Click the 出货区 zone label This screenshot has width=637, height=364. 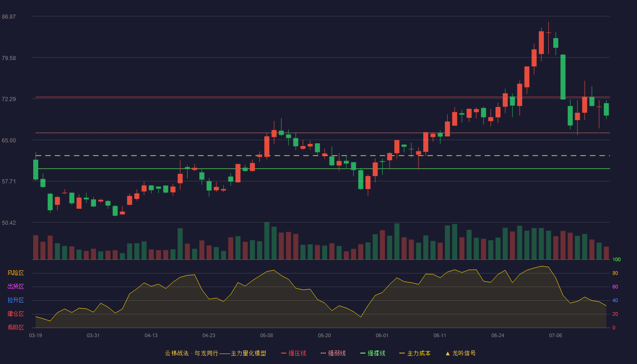click(x=15, y=287)
